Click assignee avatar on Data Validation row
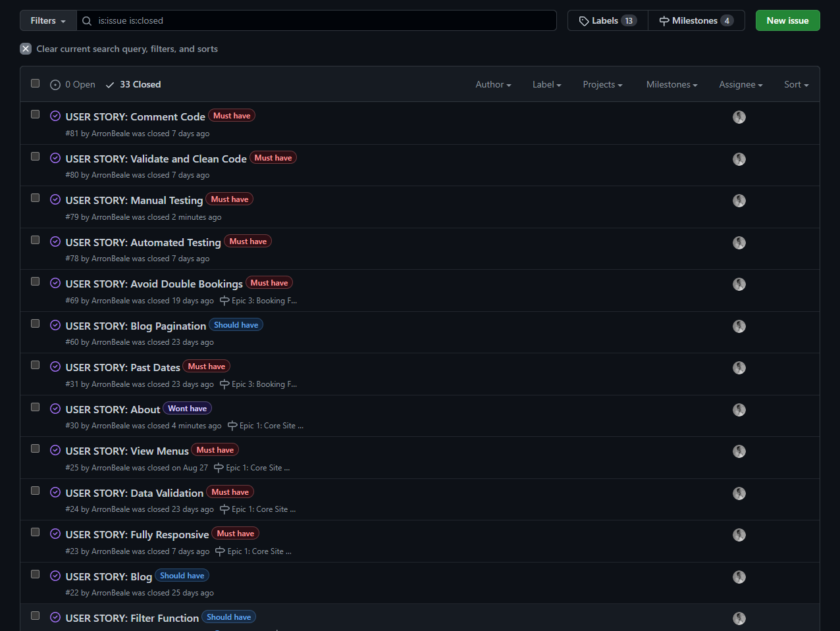This screenshot has height=631, width=840. (739, 493)
